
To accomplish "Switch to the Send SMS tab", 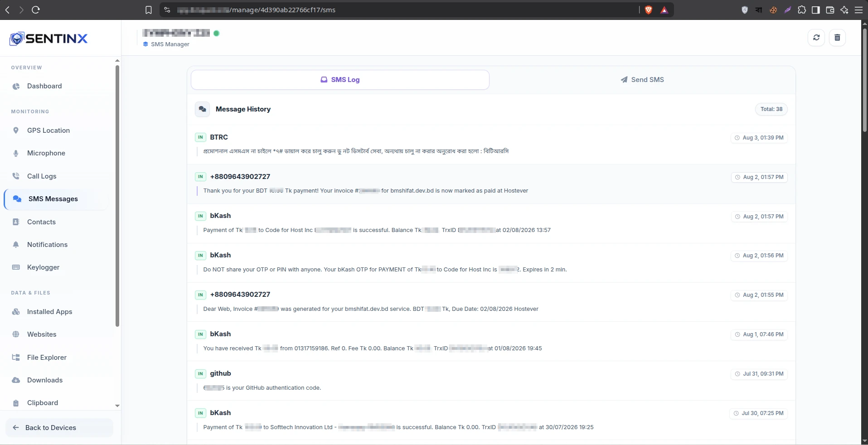I will [642, 80].
